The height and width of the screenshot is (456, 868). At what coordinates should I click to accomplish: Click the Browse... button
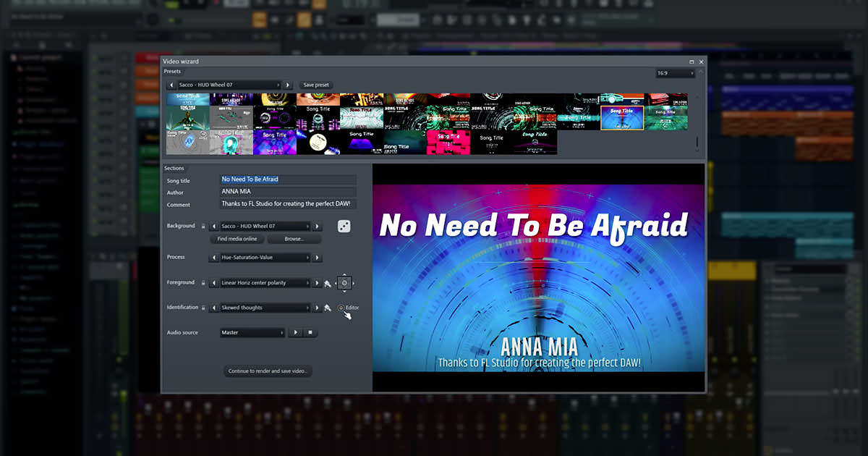(x=294, y=239)
